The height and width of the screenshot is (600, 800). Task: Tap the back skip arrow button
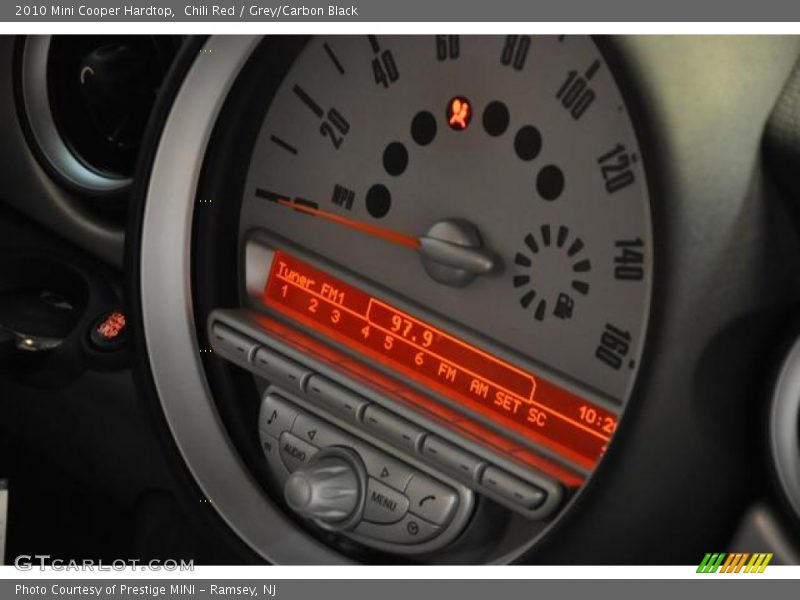point(312,433)
